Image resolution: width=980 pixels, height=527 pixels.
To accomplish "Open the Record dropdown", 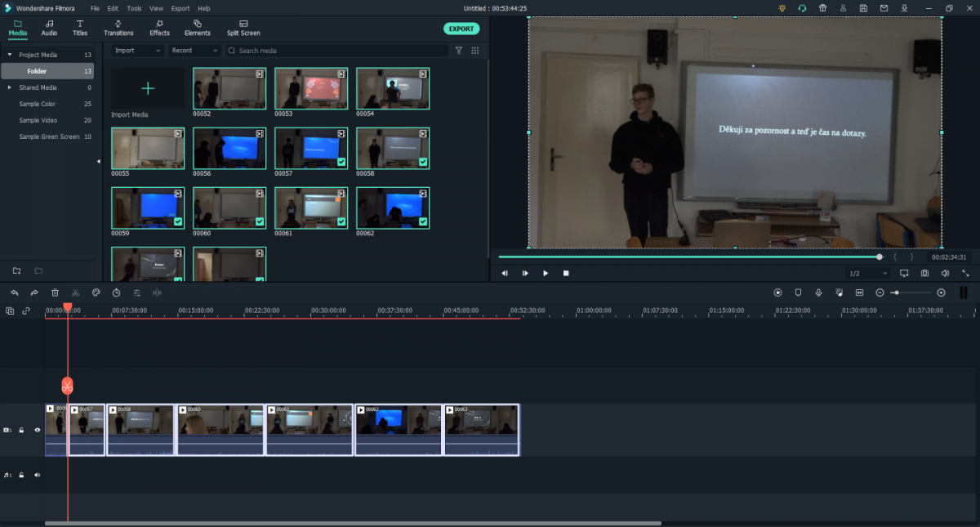I will tap(194, 51).
